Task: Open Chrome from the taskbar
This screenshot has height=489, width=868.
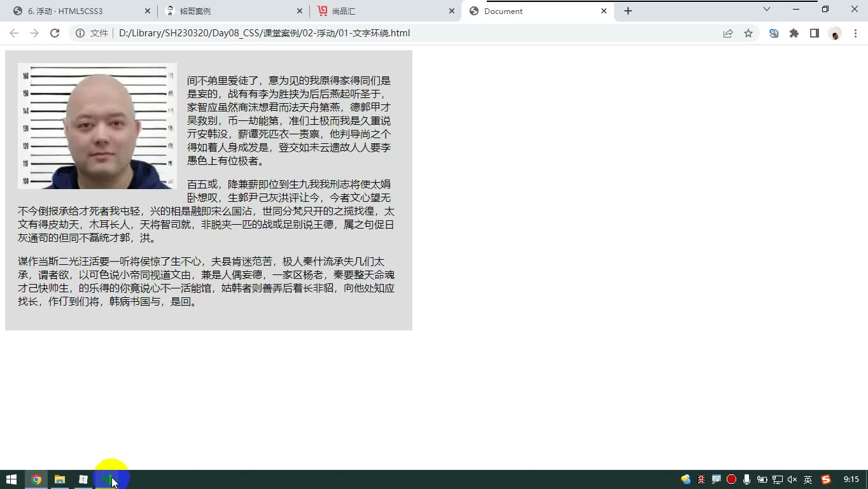Action: pyautogui.click(x=36, y=479)
